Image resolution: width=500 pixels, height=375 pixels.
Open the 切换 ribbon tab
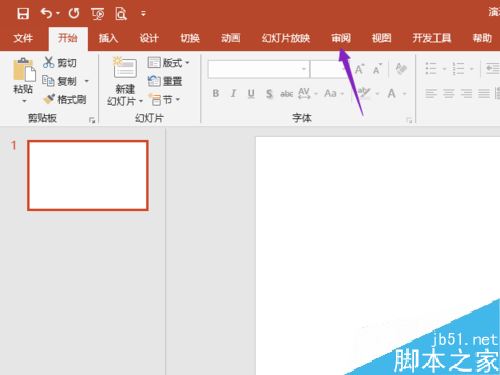pos(190,38)
